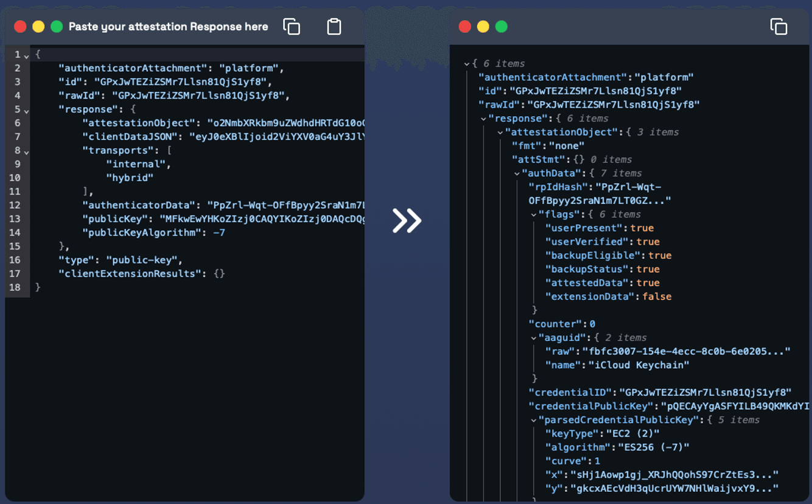Click the "fmt":"none" row in output
This screenshot has height=504, width=812.
(x=548, y=146)
